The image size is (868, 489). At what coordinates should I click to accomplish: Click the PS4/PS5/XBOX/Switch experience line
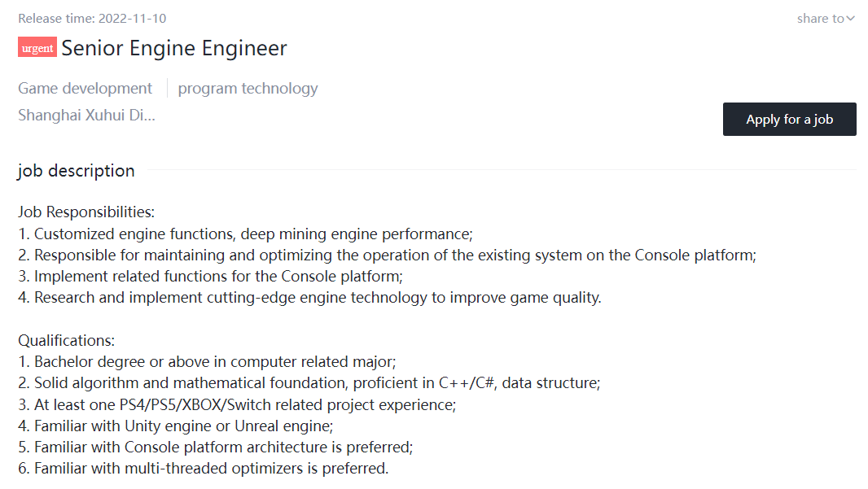(x=237, y=405)
